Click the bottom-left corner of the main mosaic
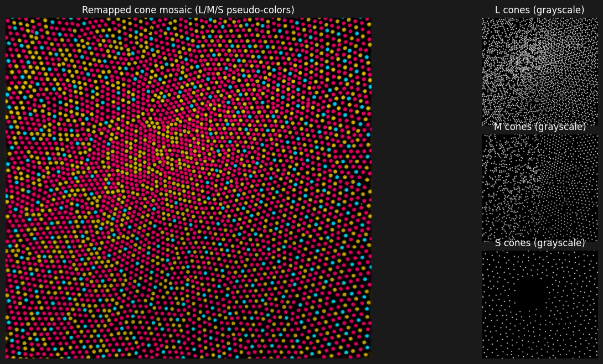 pos(7,356)
